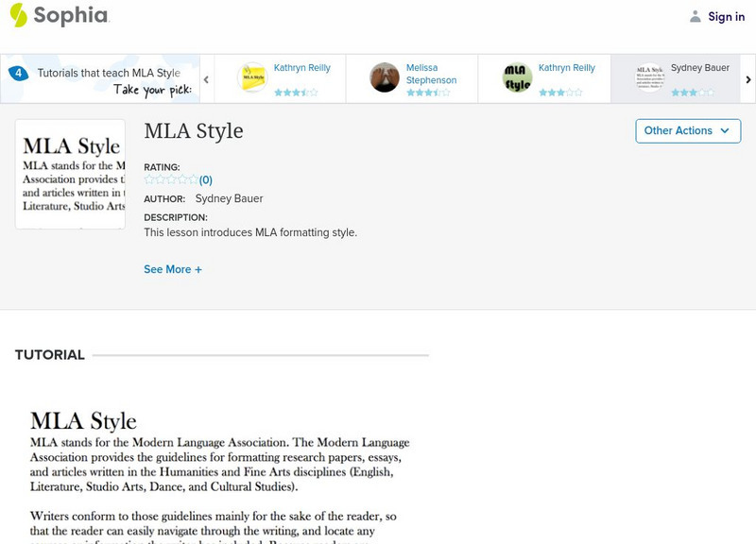The height and width of the screenshot is (544, 756).
Task: Click author name Sydney Bauer in details
Action: (x=229, y=198)
